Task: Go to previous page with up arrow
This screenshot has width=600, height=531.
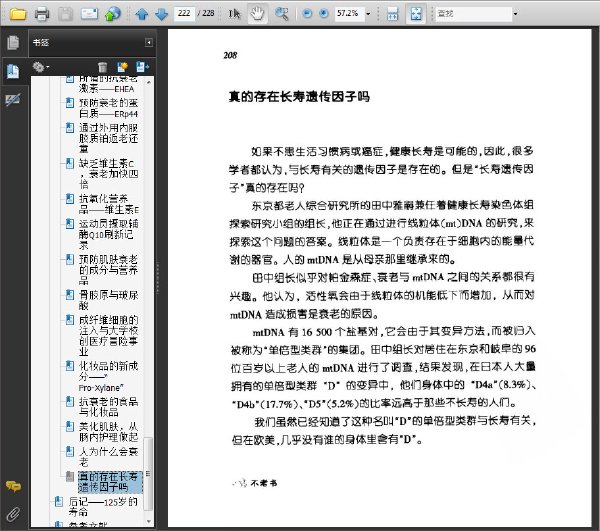Action: (142, 15)
